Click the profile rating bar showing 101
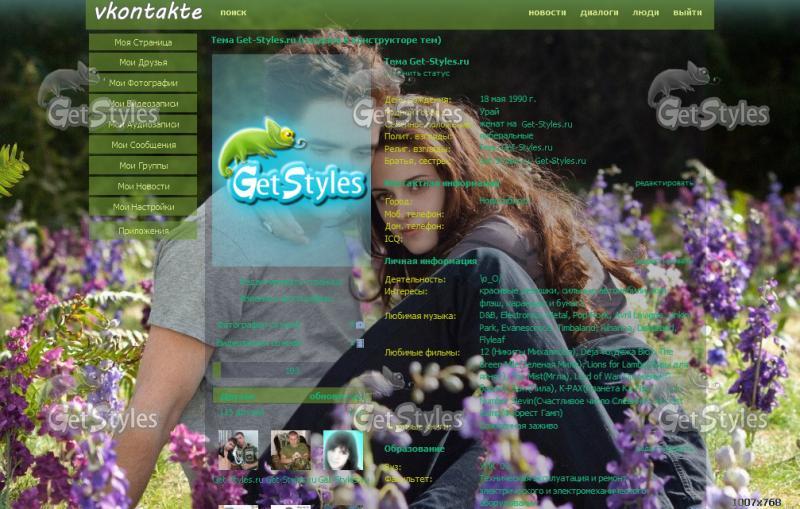800x509 pixels. [289, 371]
